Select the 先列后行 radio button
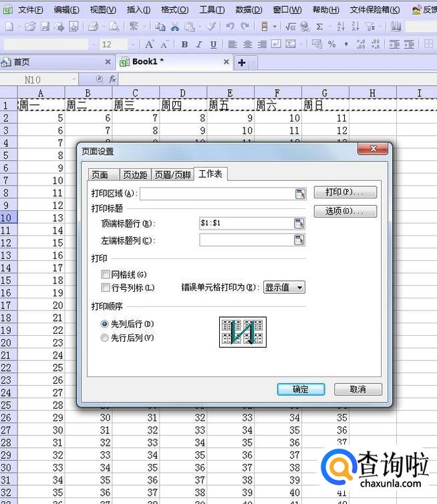 tap(104, 324)
